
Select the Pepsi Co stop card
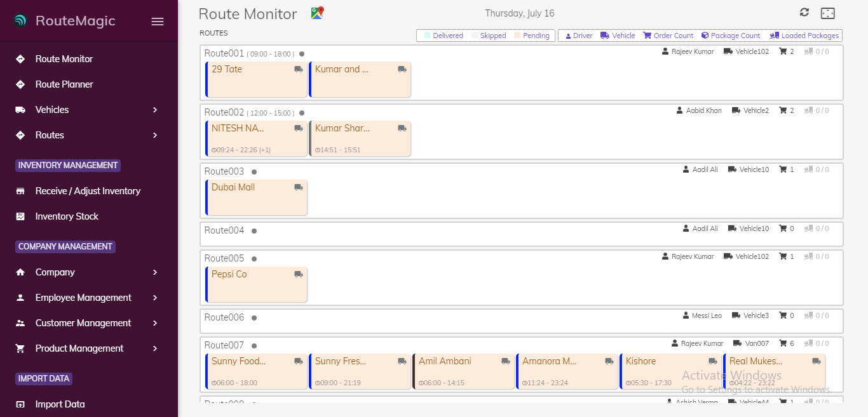tap(257, 284)
